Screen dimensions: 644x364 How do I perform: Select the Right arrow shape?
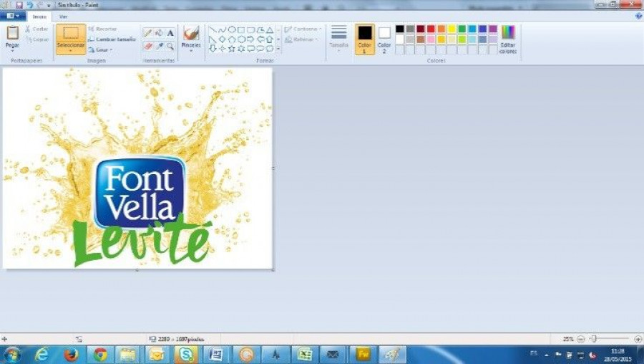[250, 39]
